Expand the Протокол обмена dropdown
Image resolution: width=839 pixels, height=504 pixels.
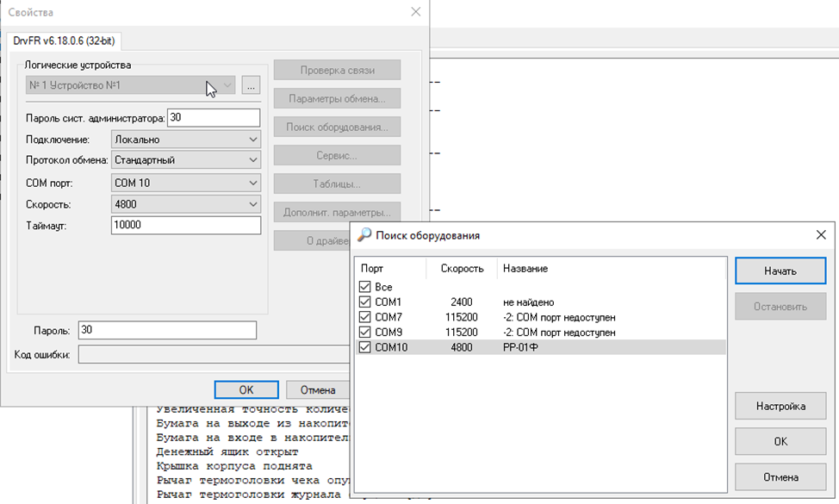tap(185, 159)
